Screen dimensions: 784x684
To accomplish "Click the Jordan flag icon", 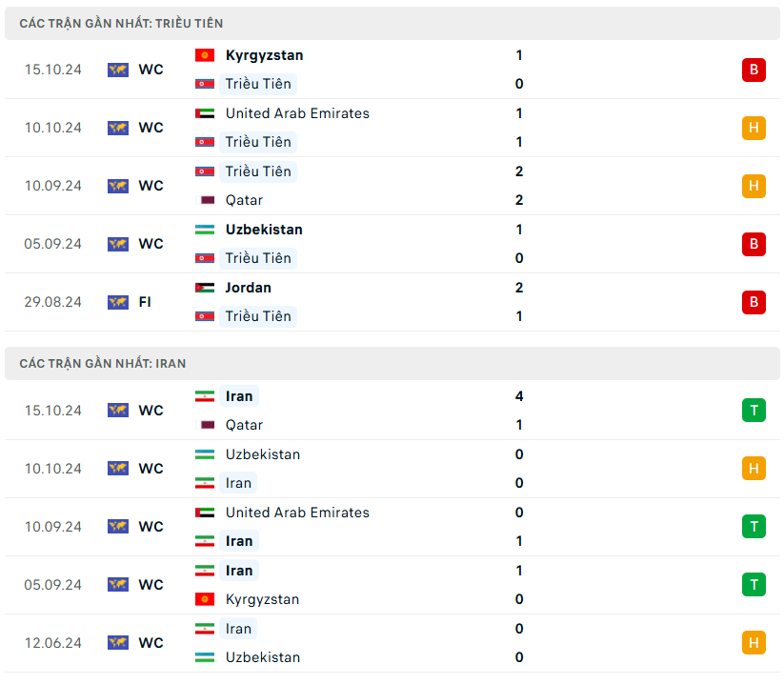I will click(x=204, y=288).
